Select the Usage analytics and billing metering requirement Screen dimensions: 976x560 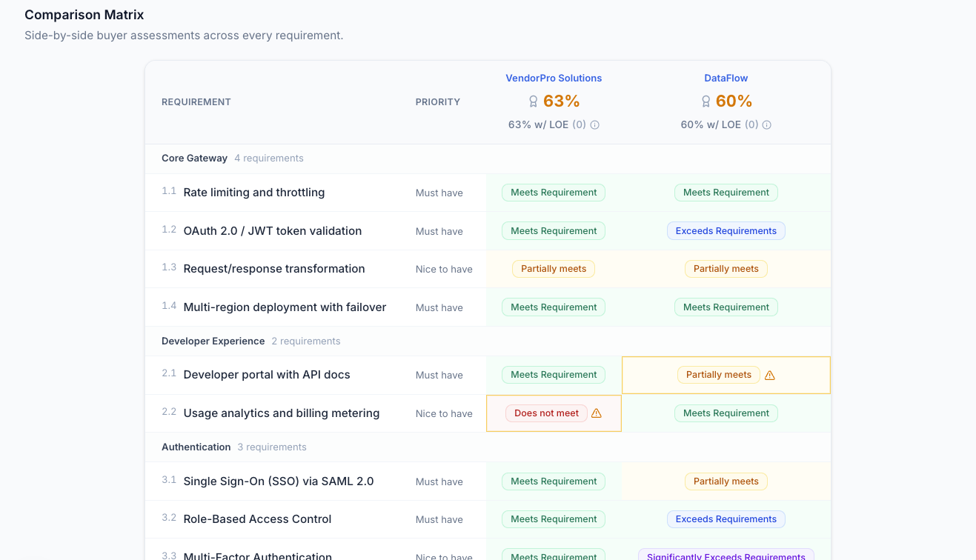click(282, 413)
